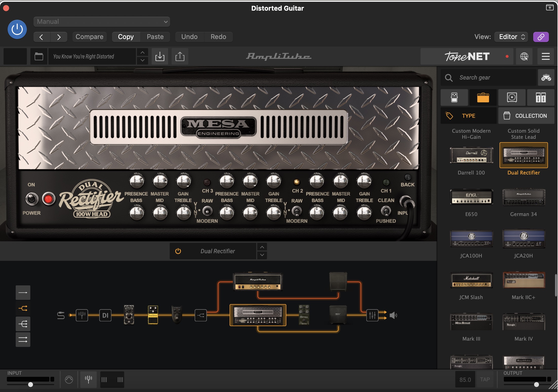Open the View Editor dropdown
Viewport: 558px width, 392px height.
point(511,37)
